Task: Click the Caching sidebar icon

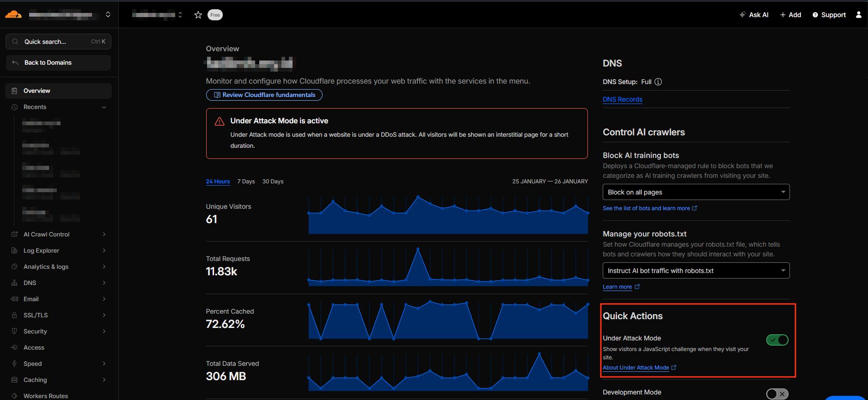Action: pos(14,380)
